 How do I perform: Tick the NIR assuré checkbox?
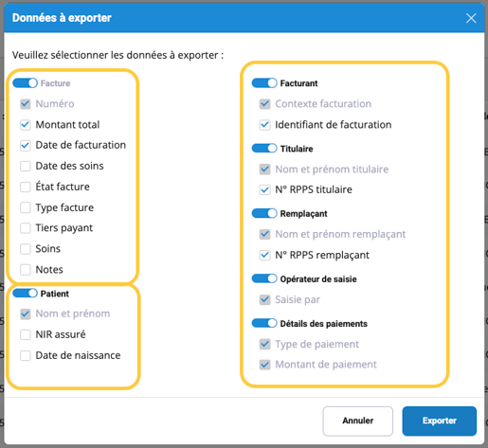26,334
